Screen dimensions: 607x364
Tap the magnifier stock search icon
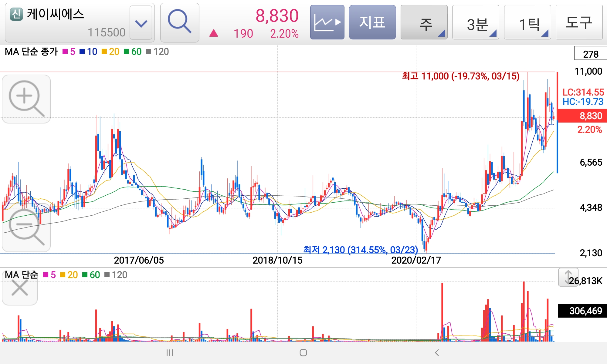click(179, 22)
